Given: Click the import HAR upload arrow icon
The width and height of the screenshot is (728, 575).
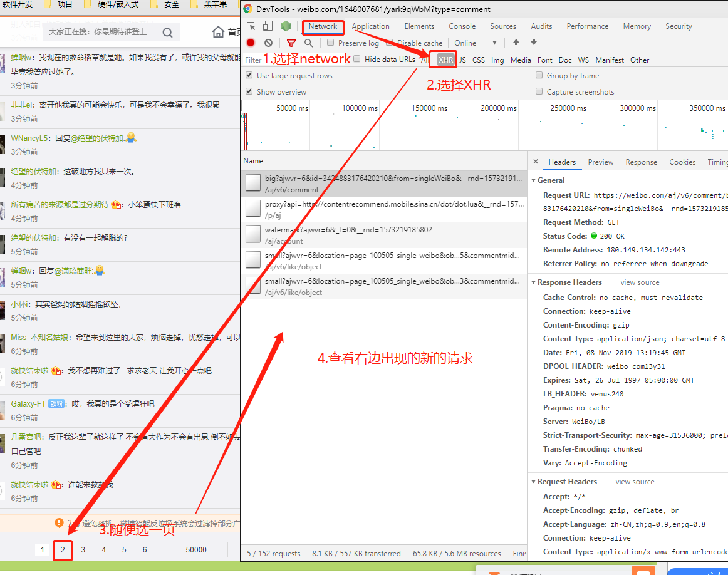Looking at the screenshot, I should [x=516, y=43].
